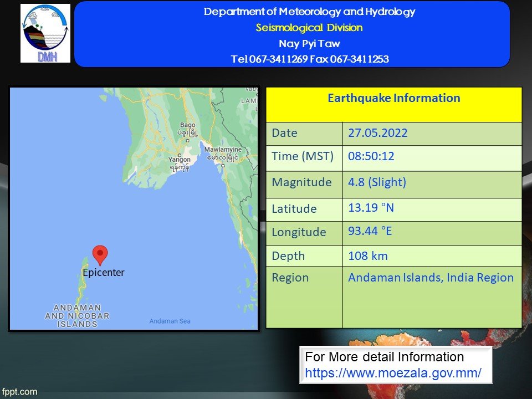Select the Epicenter text label

click(103, 273)
